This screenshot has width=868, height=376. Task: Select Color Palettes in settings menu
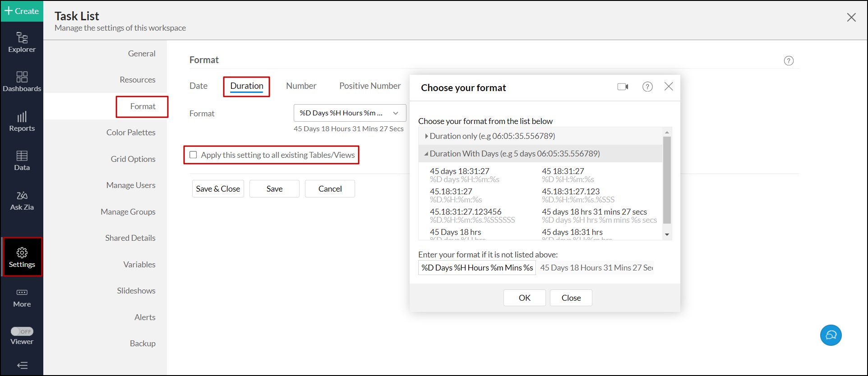pyautogui.click(x=131, y=133)
